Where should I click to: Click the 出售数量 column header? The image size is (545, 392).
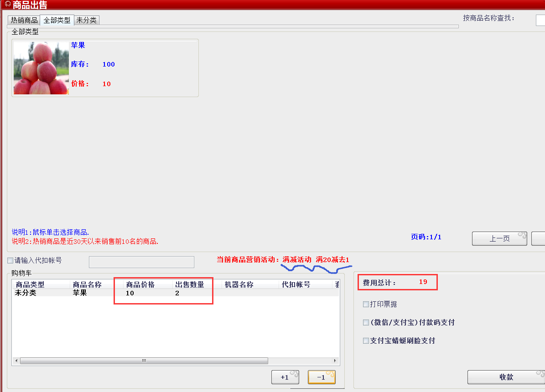(x=190, y=284)
